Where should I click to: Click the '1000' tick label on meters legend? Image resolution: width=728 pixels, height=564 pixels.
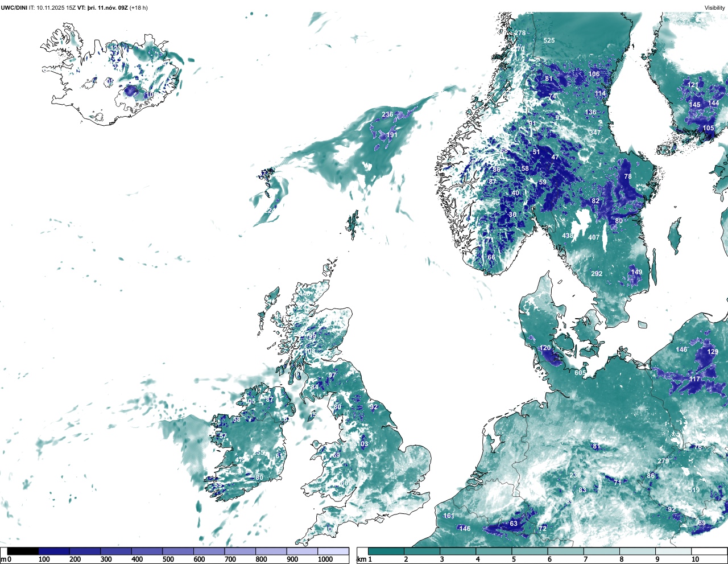(x=325, y=559)
